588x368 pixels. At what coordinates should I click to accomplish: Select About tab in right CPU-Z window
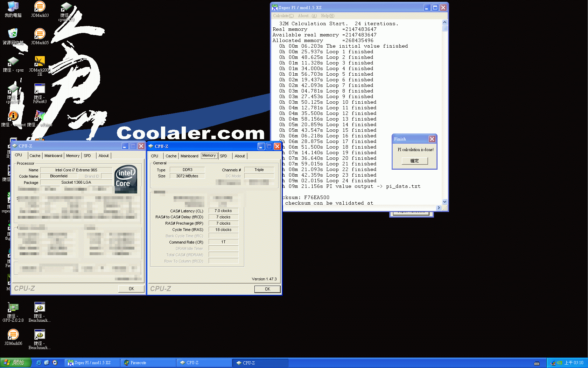point(240,156)
